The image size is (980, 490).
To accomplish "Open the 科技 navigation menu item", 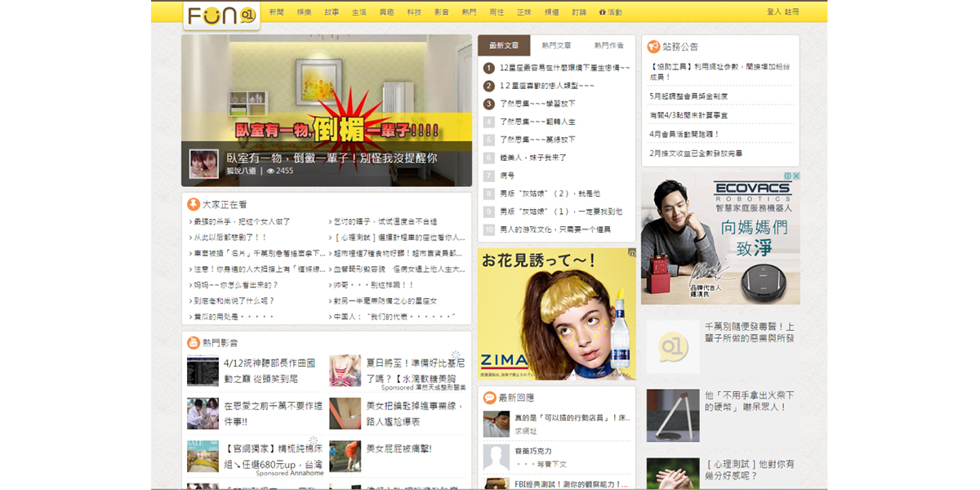I will click(414, 12).
